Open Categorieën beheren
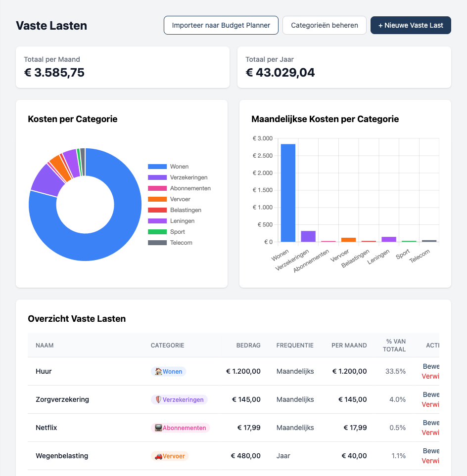Screen dimensions: 467x476 pyautogui.click(x=325, y=25)
